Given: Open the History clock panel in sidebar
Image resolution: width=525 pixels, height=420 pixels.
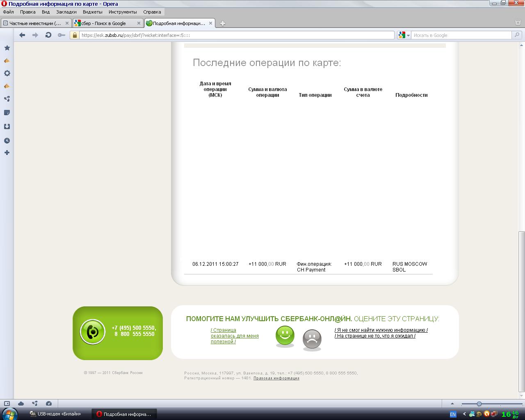Looking at the screenshot, I should [x=7, y=141].
